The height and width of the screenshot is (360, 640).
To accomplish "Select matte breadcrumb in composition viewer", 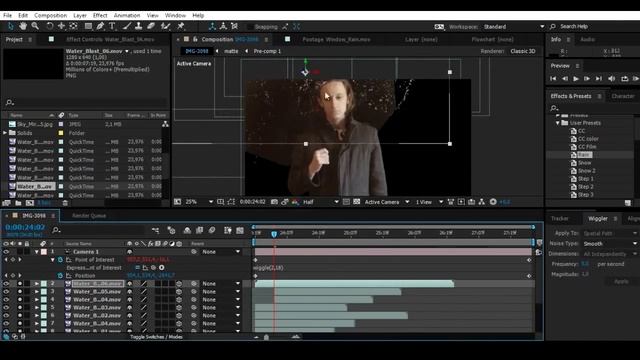I will tap(231, 51).
